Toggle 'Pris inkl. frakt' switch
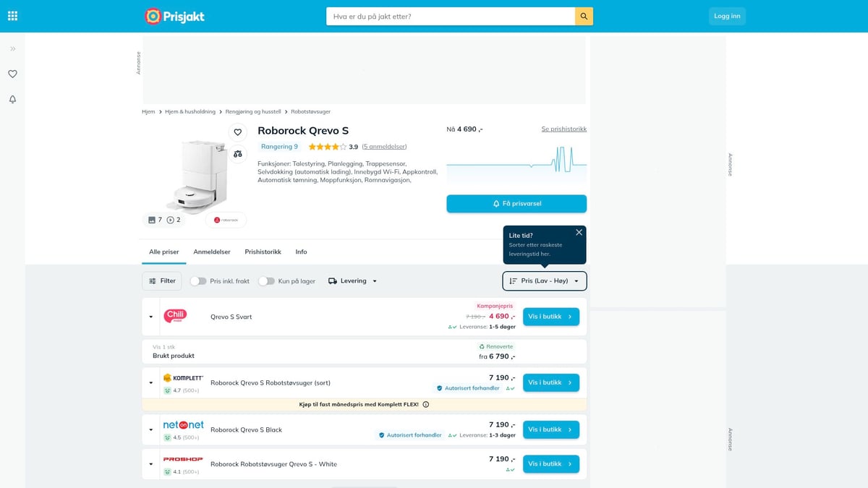 pyautogui.click(x=198, y=281)
